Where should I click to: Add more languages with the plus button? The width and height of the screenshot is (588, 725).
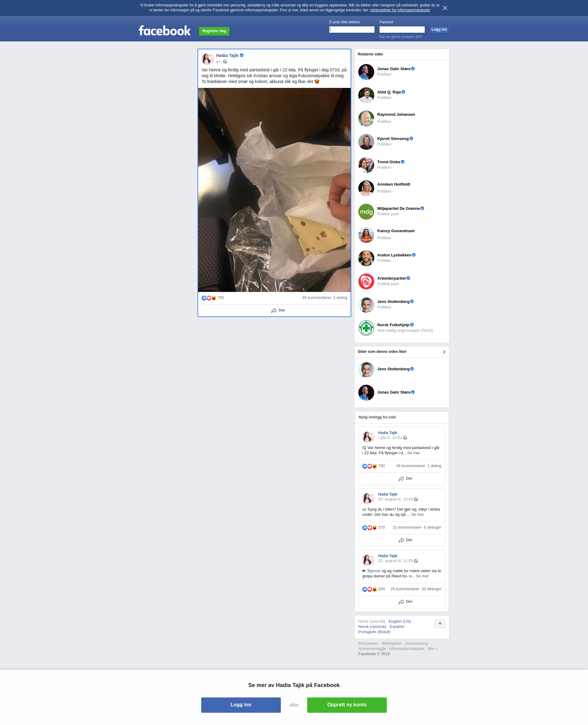coord(440,623)
